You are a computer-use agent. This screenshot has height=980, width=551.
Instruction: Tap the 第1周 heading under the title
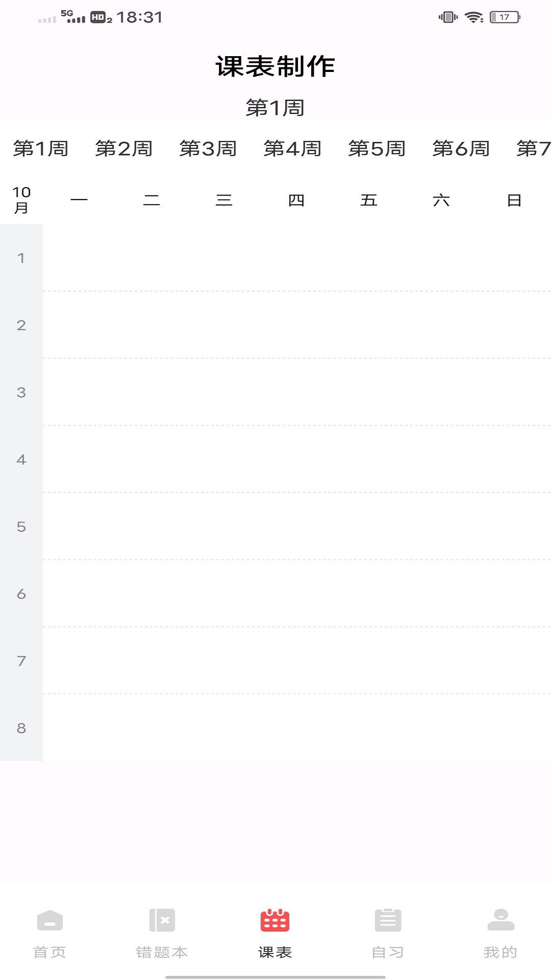pos(275,108)
